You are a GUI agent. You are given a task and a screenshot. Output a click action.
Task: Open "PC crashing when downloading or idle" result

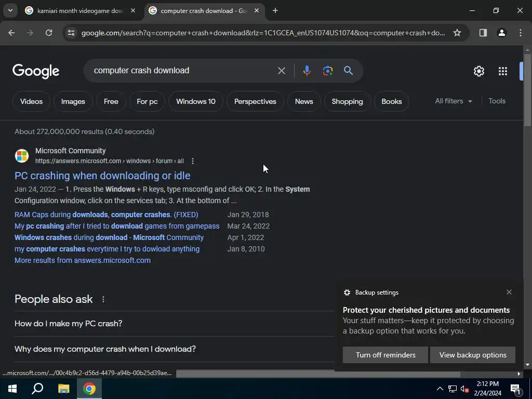pyautogui.click(x=102, y=176)
